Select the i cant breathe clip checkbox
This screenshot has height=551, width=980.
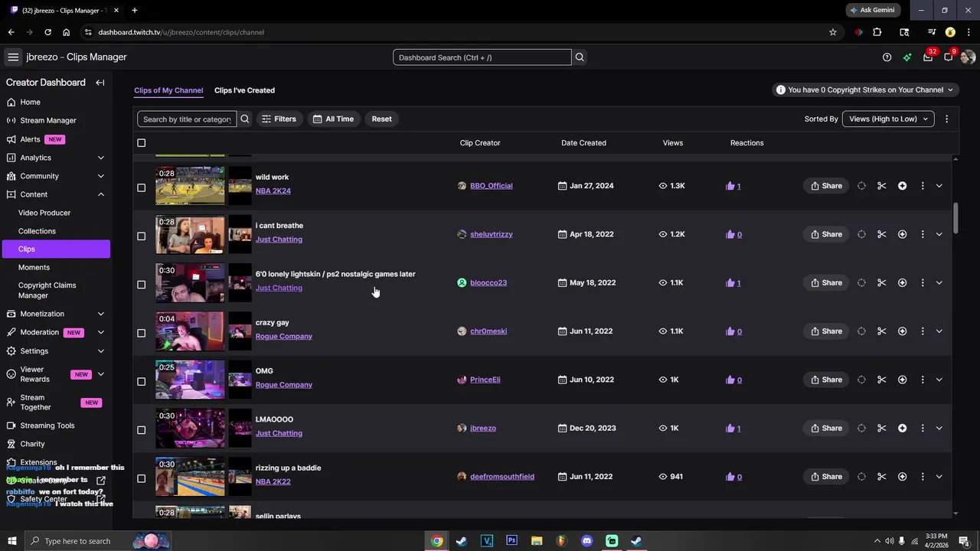coord(141,236)
